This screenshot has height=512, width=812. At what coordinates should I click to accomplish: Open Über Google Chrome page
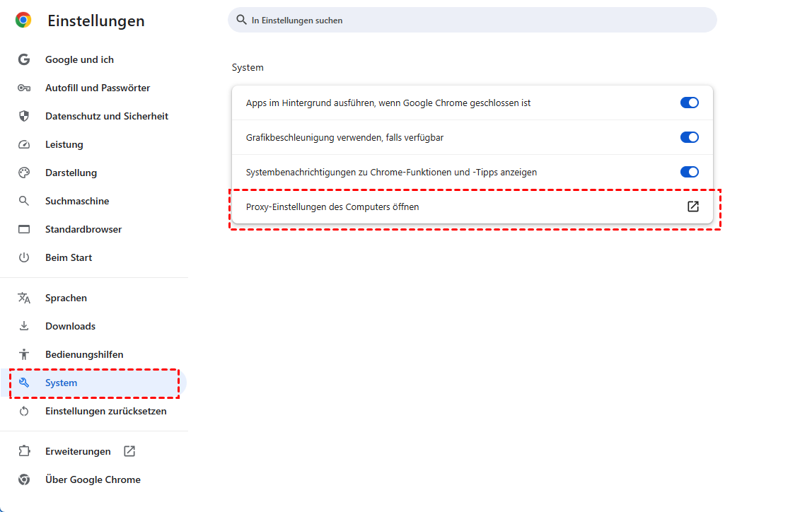[x=93, y=480]
